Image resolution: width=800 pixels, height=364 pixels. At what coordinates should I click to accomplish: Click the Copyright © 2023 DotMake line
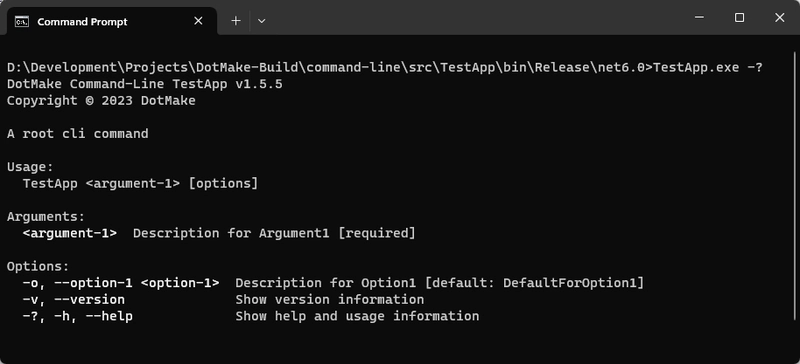[x=101, y=101]
